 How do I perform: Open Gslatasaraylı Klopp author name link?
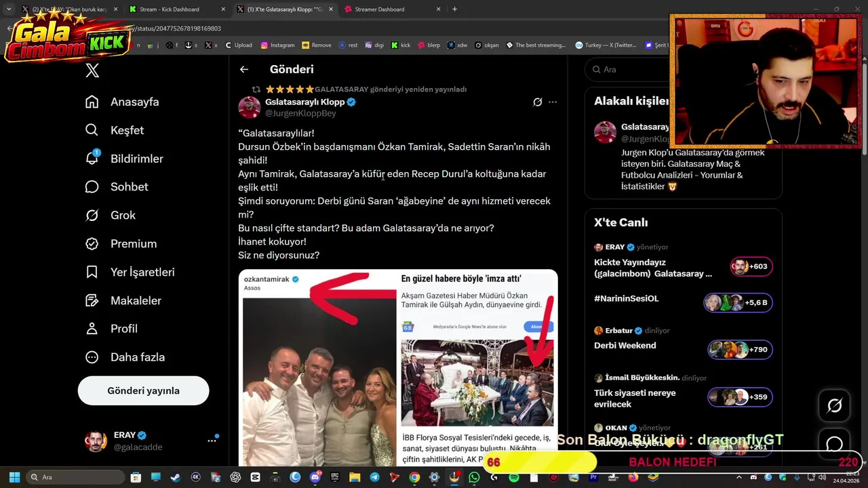[305, 102]
